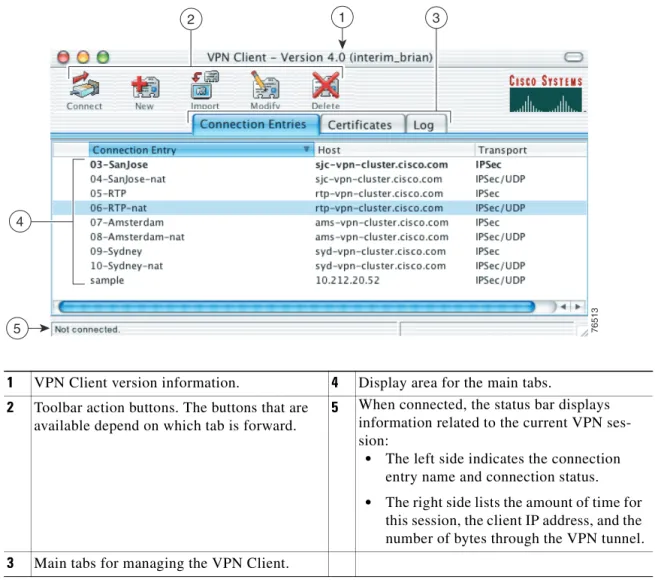Viewport: 655px width, 580px height.
Task: Click the Cisco Systems logo
Action: click(546, 93)
